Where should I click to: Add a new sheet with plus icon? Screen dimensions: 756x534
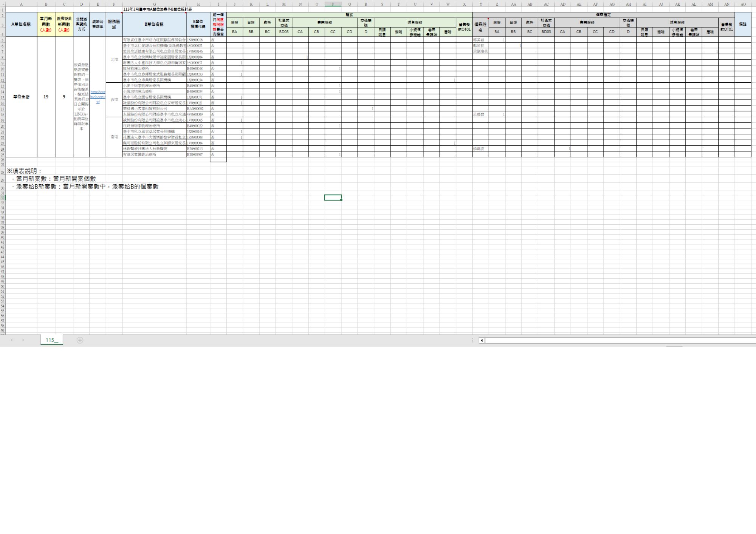tap(80, 340)
